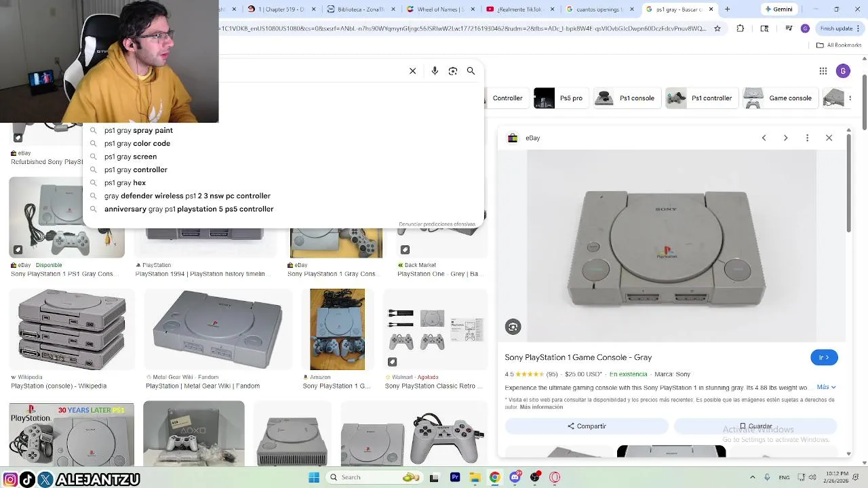The width and height of the screenshot is (868, 488).
Task: Open the All Bookmarks folder
Action: tap(839, 45)
